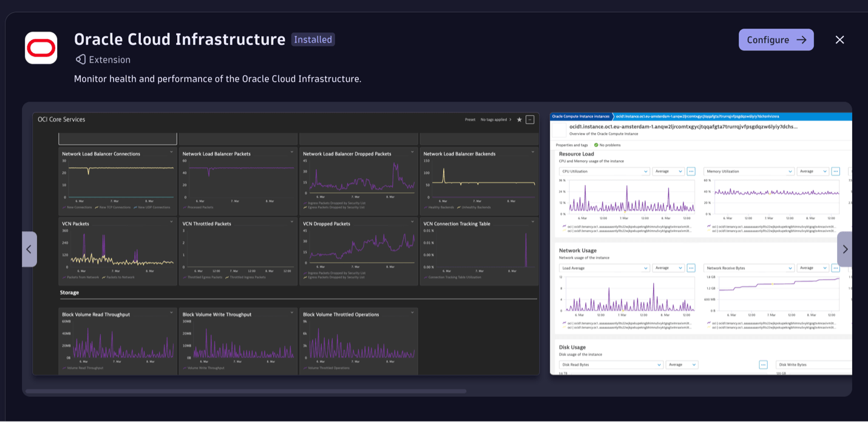Click the 'OCI Core Services' title

61,119
